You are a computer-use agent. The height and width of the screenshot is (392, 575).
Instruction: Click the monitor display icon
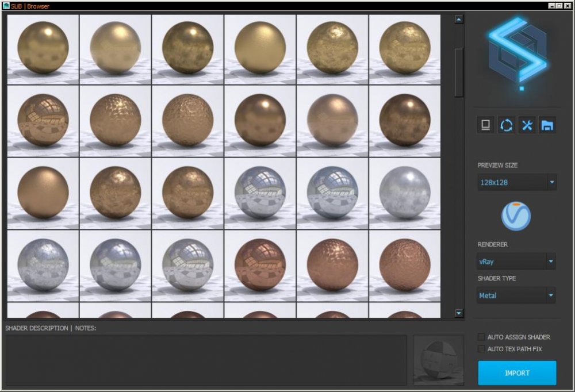click(485, 125)
